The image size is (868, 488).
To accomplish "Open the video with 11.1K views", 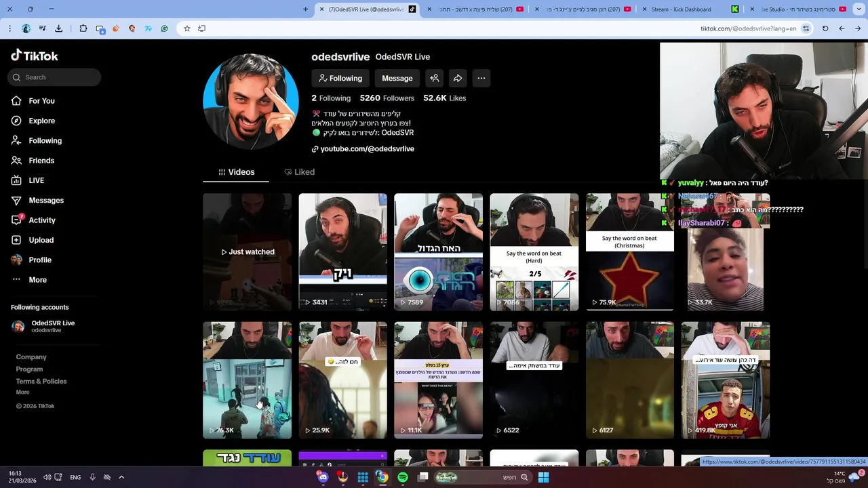I will click(439, 380).
